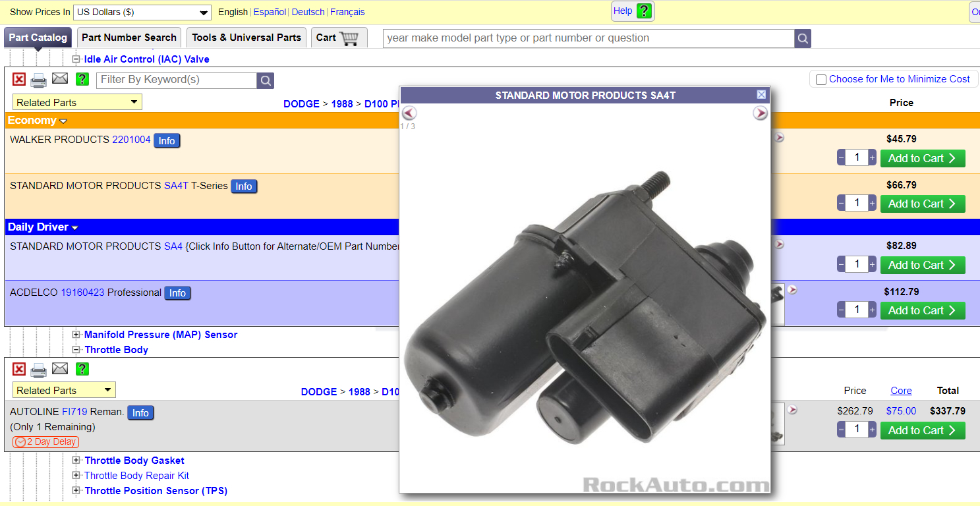Click image arrow in the AUTOLINE row

(792, 409)
